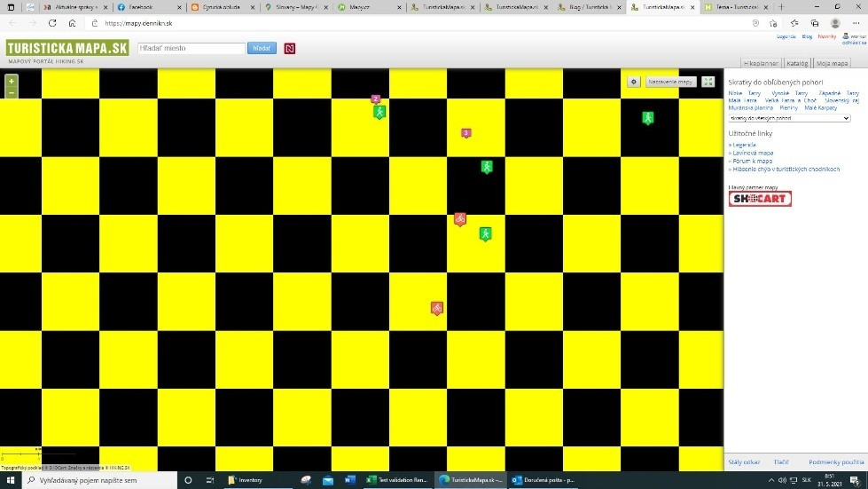Open the map gear settings icon
The image size is (868, 489).
[x=634, y=82]
